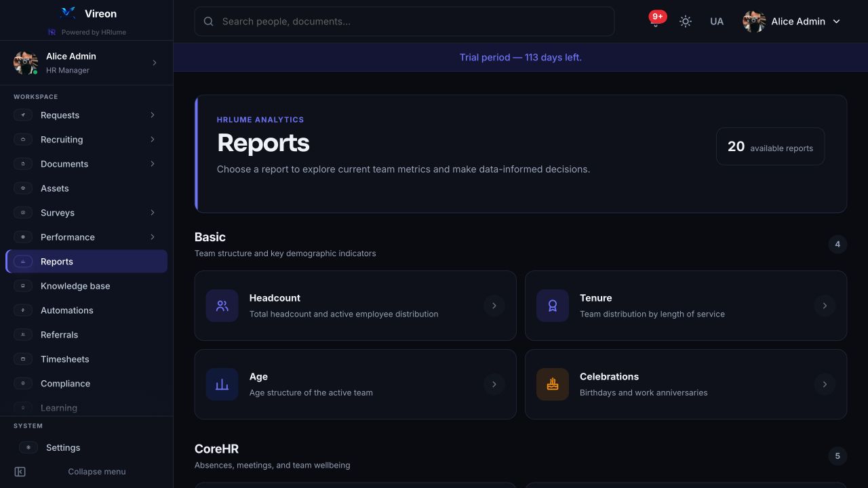Click the Performance sidebar icon
Image resolution: width=868 pixels, height=488 pixels.
[23, 237]
